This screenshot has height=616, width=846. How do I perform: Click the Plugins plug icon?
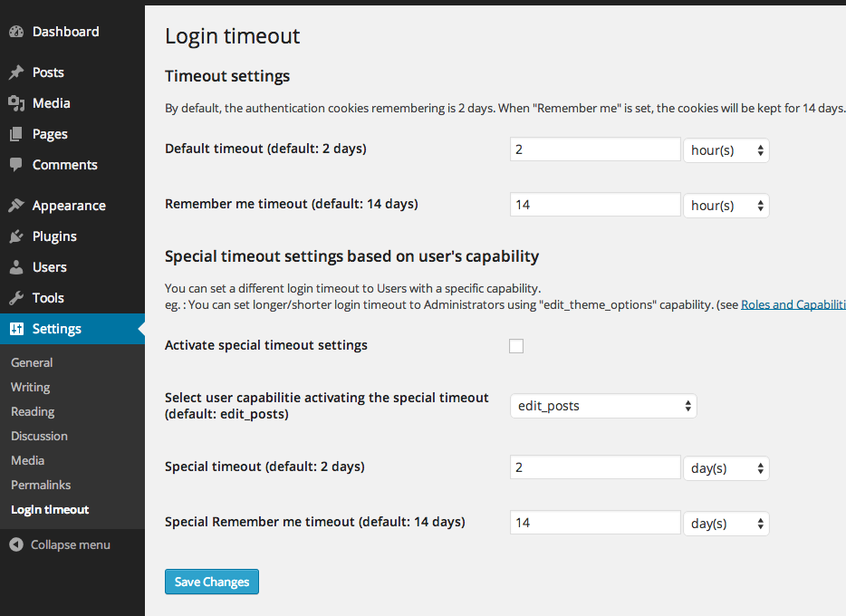point(16,236)
